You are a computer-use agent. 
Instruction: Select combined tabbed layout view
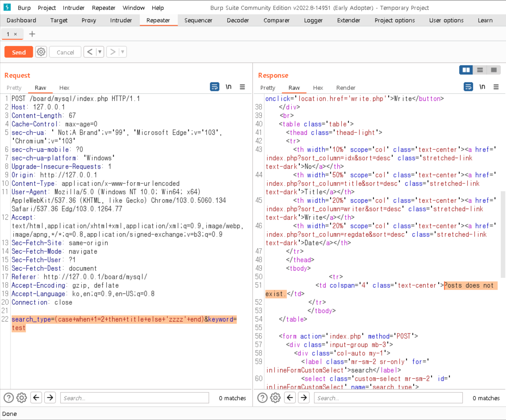[x=493, y=70]
